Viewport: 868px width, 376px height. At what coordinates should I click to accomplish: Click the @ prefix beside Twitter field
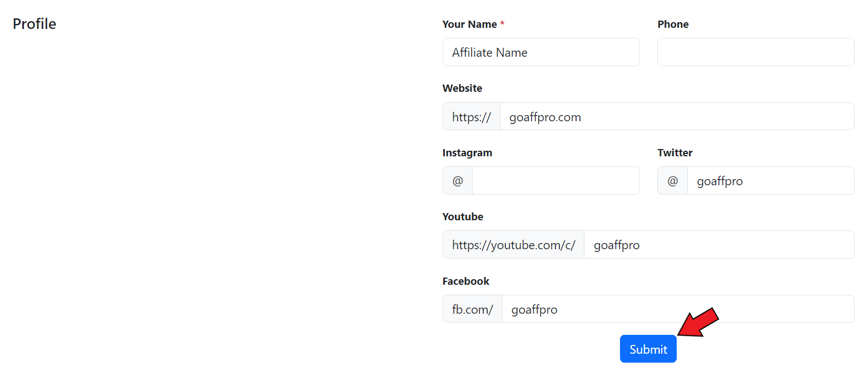pos(673,181)
